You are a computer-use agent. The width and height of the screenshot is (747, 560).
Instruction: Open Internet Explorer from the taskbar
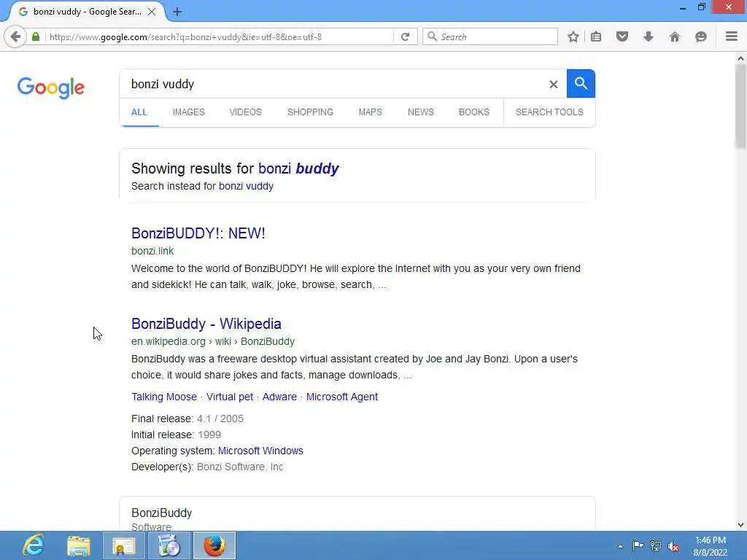34,545
